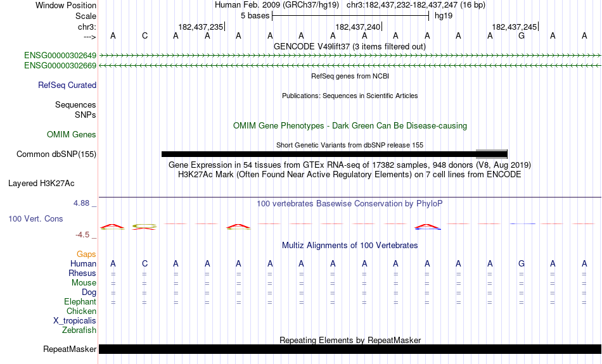The image size is (602, 364).
Task: Click Human Feb. 2009 (GRCh37/hg19) assembly text
Action: pos(277,5)
